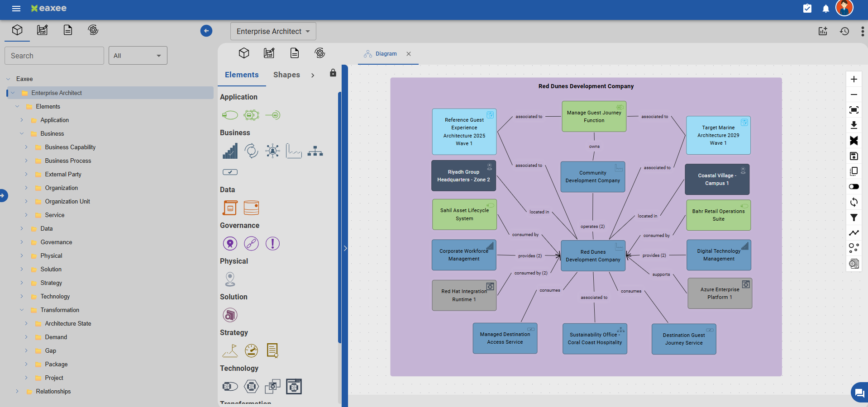Screen dimensions: 868x407
Task: Open the document tab in sidebar
Action: [x=68, y=30]
